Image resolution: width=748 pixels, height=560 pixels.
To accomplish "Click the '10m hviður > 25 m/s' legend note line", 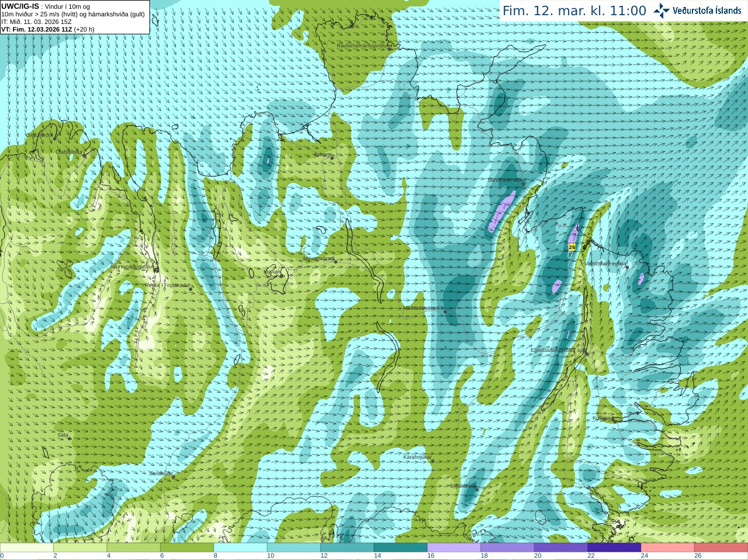I will [73, 14].
